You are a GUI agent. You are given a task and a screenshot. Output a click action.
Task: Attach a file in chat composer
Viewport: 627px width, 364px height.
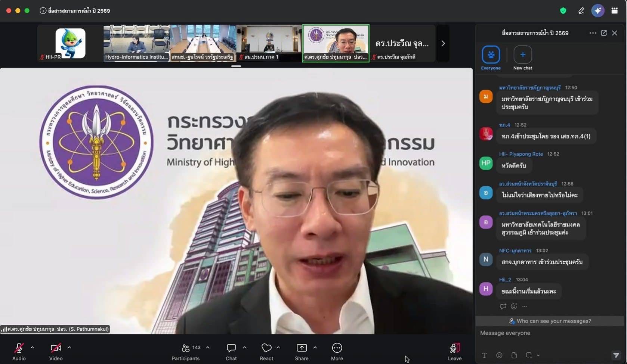(x=514, y=355)
